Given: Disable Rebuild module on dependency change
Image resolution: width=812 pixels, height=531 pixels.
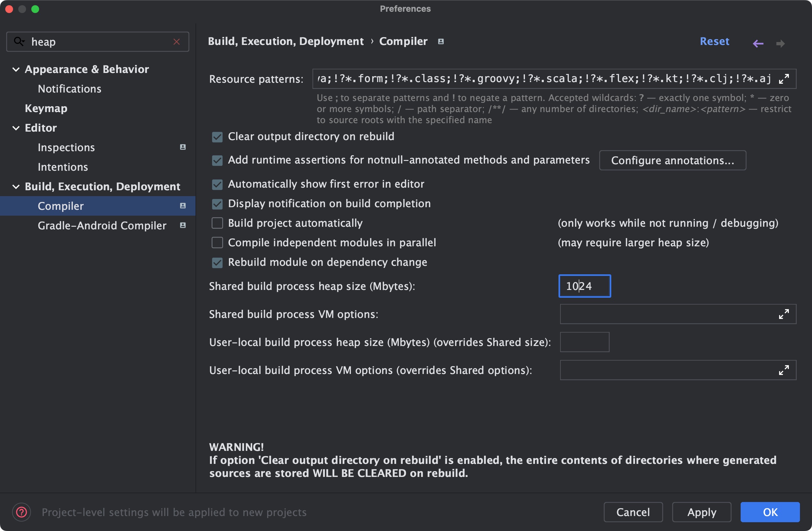Looking at the screenshot, I should pos(217,262).
